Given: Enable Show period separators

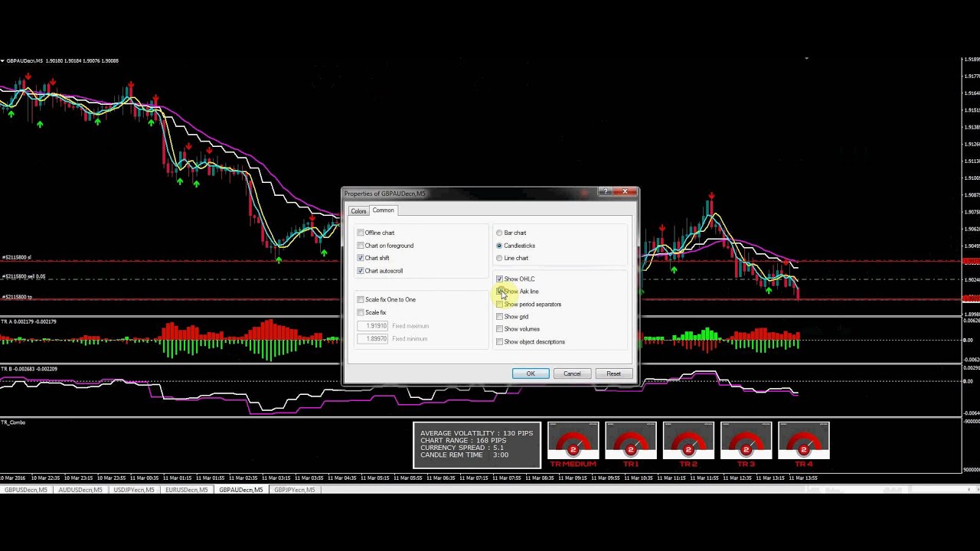Looking at the screenshot, I should [x=500, y=304].
